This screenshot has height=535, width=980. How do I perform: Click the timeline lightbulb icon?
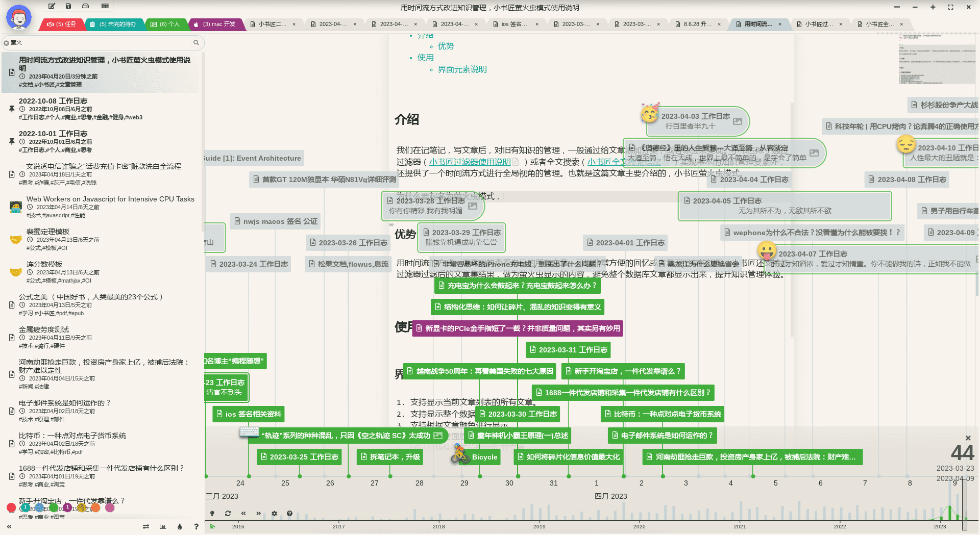pyautogui.click(x=212, y=513)
